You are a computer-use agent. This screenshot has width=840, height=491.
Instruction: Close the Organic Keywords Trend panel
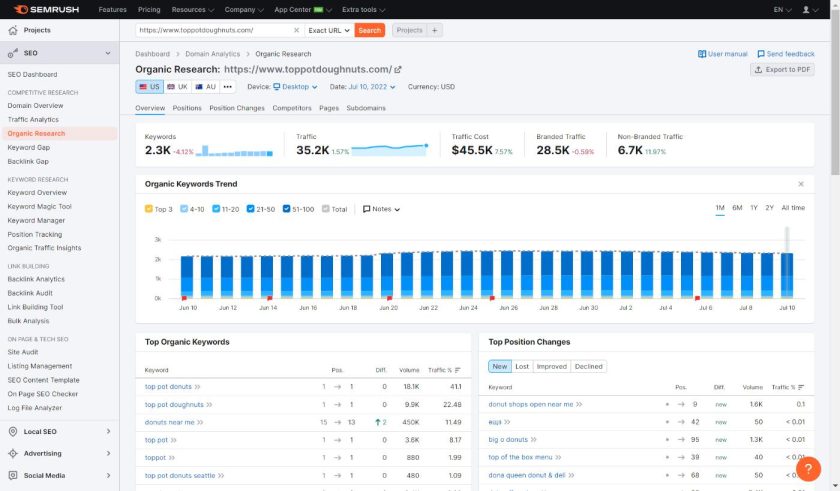[x=801, y=184]
